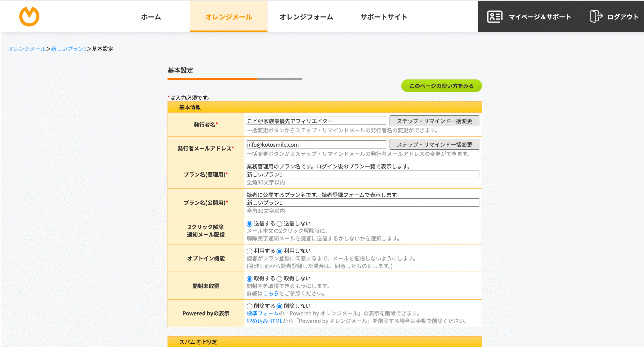The height and width of the screenshot is (347, 644).
Task: Open the 標準フォーム link
Action: 263,313
